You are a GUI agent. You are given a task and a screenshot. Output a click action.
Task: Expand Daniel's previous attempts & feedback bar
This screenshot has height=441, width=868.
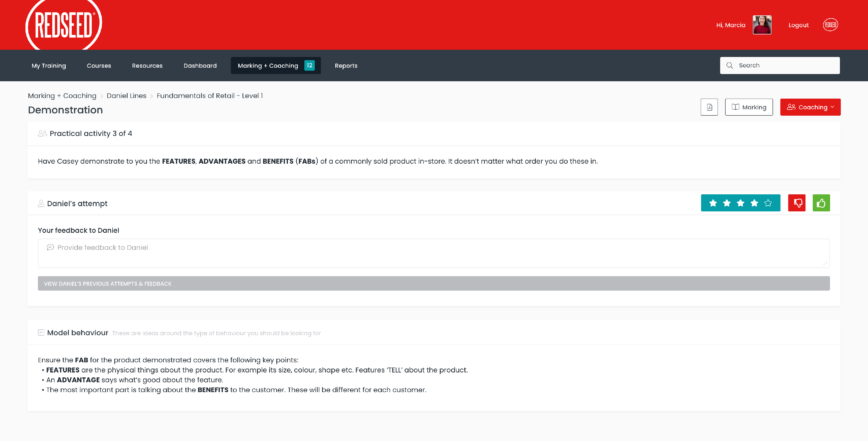click(433, 284)
